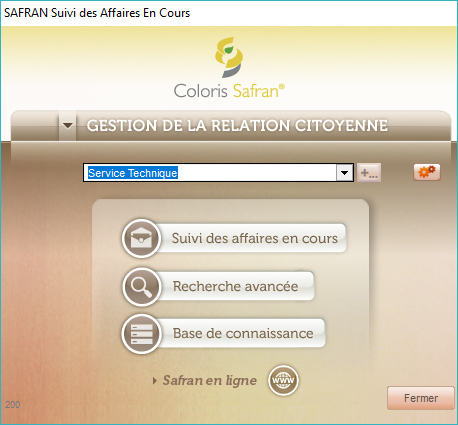This screenshot has height=425, width=458.
Task: Open the Service Technique dropdown arrow
Action: 345,173
